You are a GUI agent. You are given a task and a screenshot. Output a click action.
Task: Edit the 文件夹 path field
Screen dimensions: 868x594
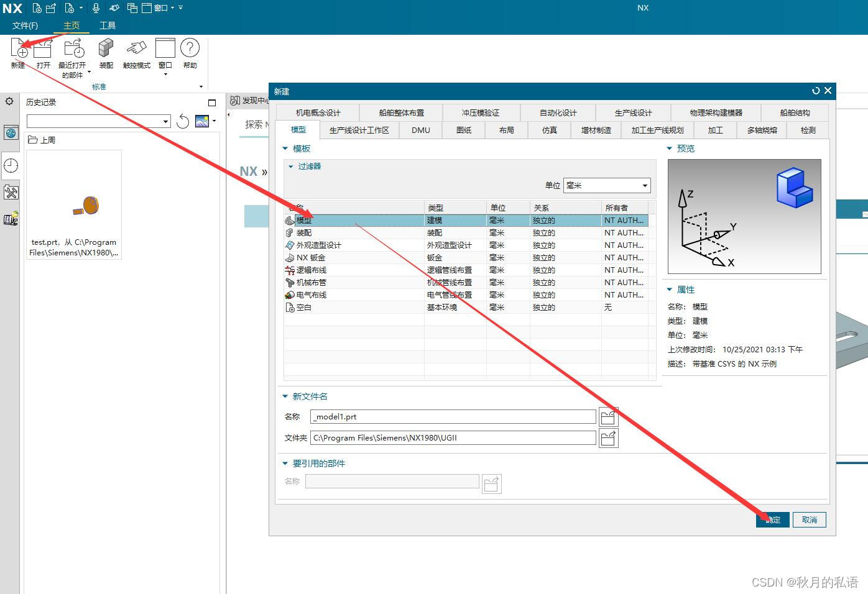click(453, 438)
